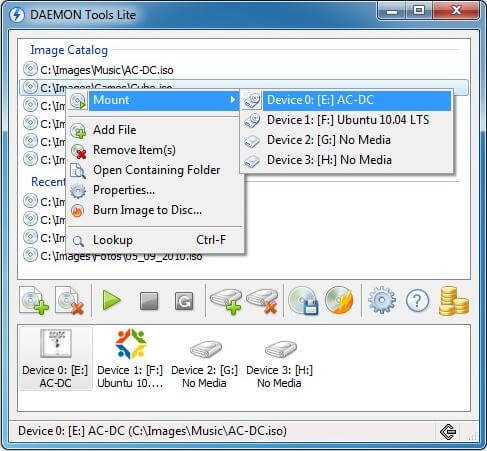
Task: Click the Mount disc menu icon
Action: click(x=78, y=101)
